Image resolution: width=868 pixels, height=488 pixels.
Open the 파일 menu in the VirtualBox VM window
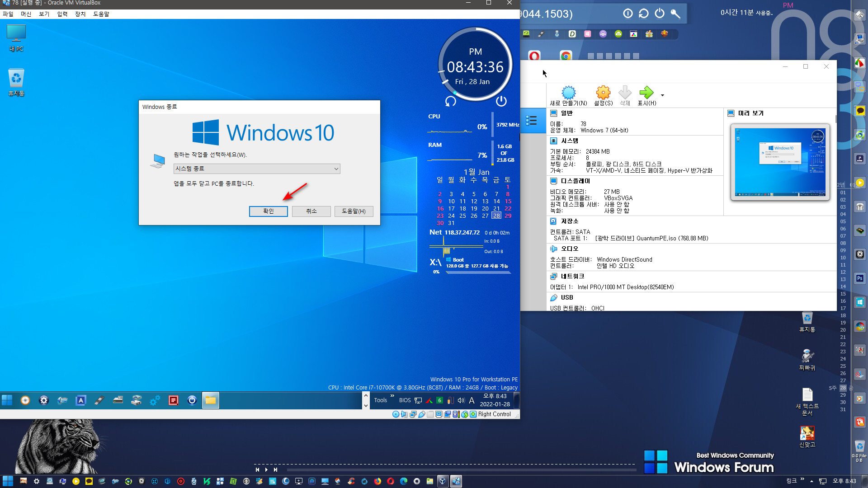coord(8,14)
